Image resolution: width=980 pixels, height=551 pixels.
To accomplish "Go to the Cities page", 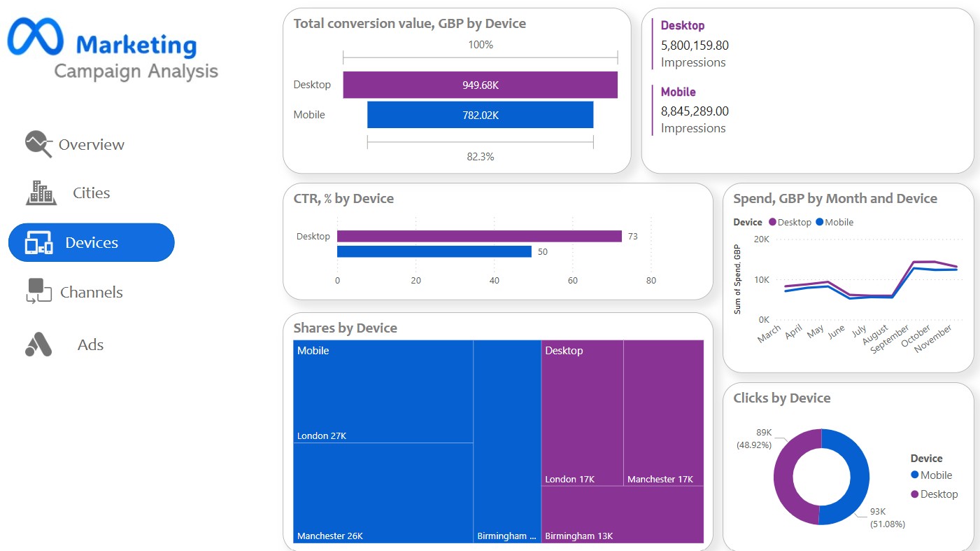I will pyautogui.click(x=91, y=193).
